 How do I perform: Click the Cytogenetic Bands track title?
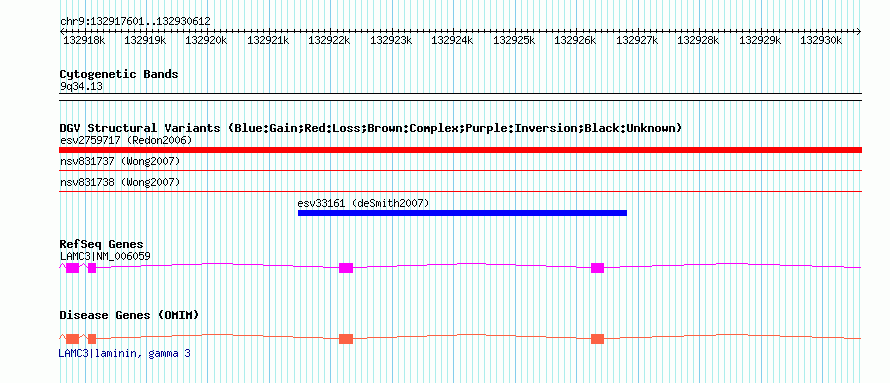point(119,74)
